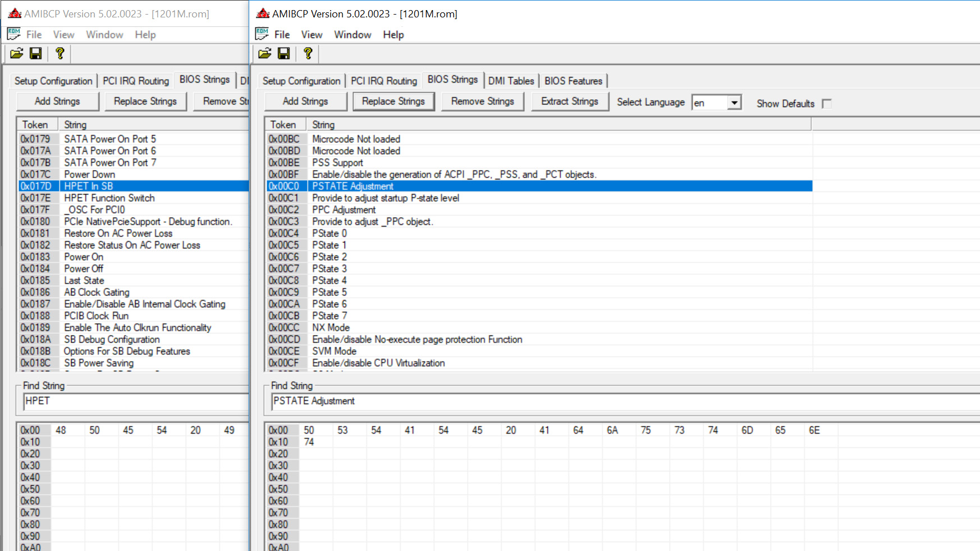Switch to PCI IRQ Routing tab in left window
980x551 pixels.
click(x=136, y=81)
